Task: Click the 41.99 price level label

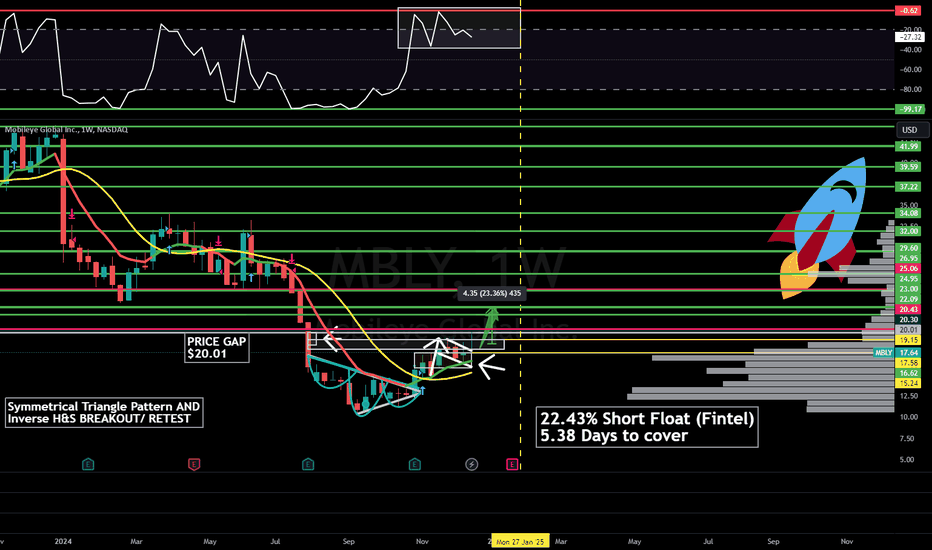Action: 909,146
